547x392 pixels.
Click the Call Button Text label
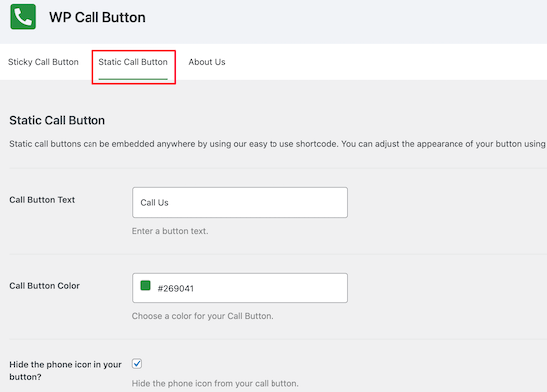click(x=42, y=200)
